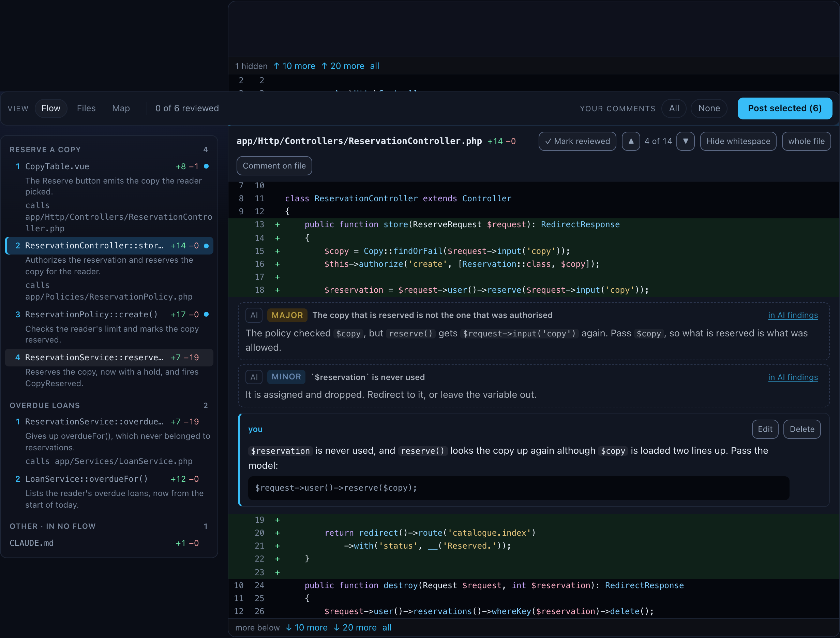Show all hidden lines above
This screenshot has height=638, width=840.
pyautogui.click(x=374, y=66)
